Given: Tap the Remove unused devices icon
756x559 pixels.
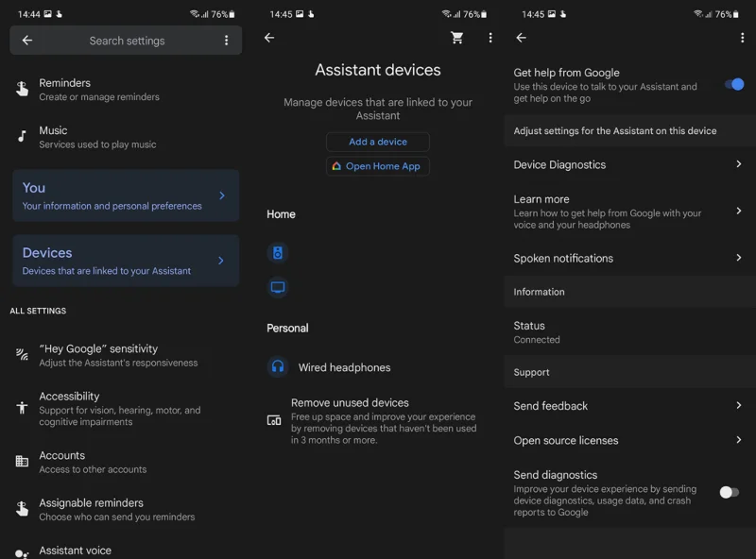Looking at the screenshot, I should 274,420.
